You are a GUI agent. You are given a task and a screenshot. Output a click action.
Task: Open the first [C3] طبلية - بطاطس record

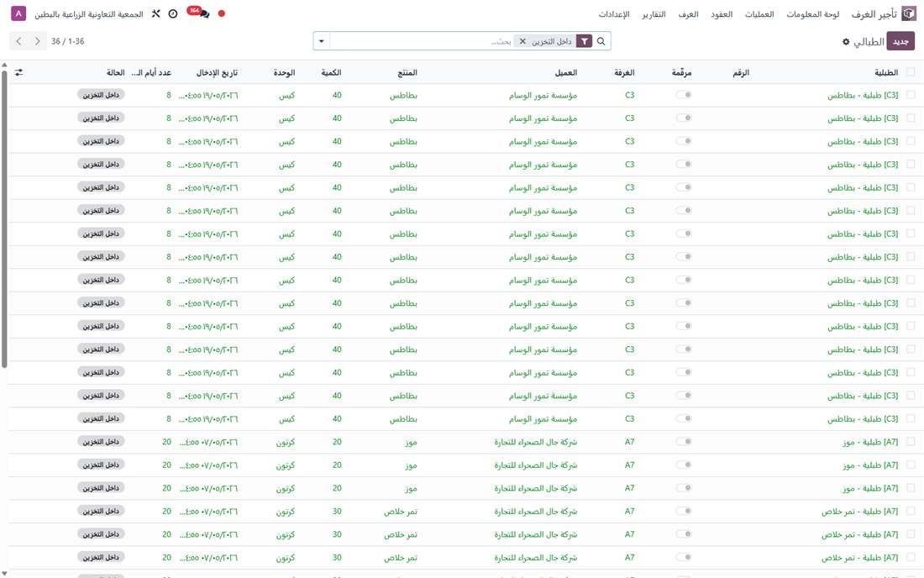(862, 95)
